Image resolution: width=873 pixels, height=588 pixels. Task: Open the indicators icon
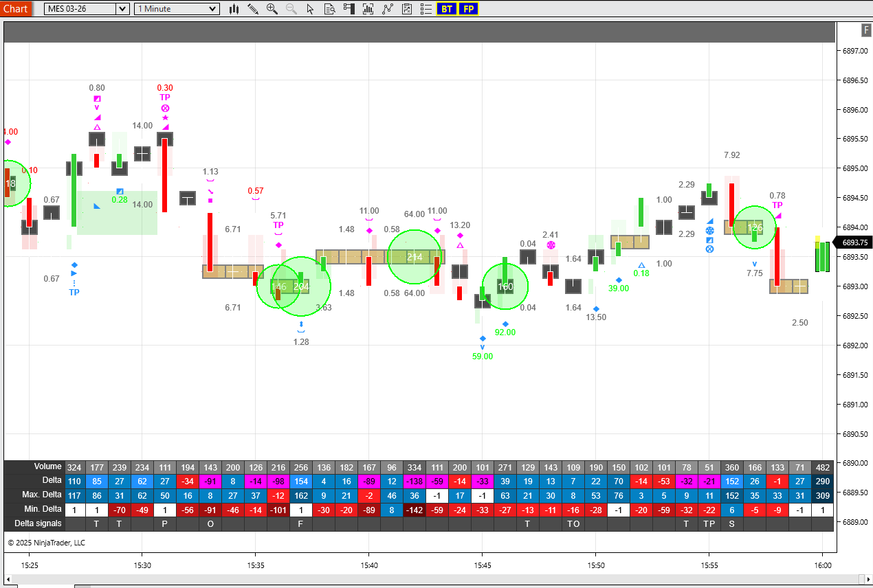pos(368,9)
